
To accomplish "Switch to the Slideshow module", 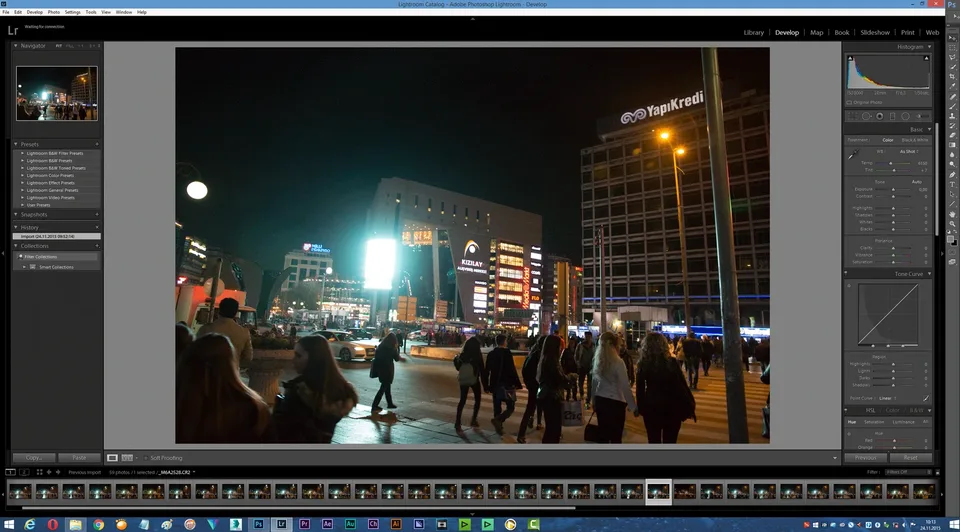I will coord(875,32).
